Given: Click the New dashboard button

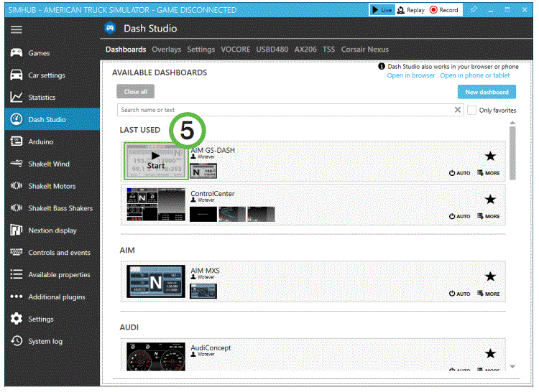Looking at the screenshot, I should coord(487,92).
